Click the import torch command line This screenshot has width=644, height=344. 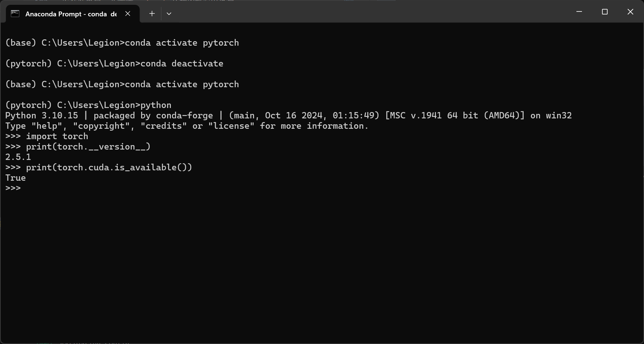point(47,136)
